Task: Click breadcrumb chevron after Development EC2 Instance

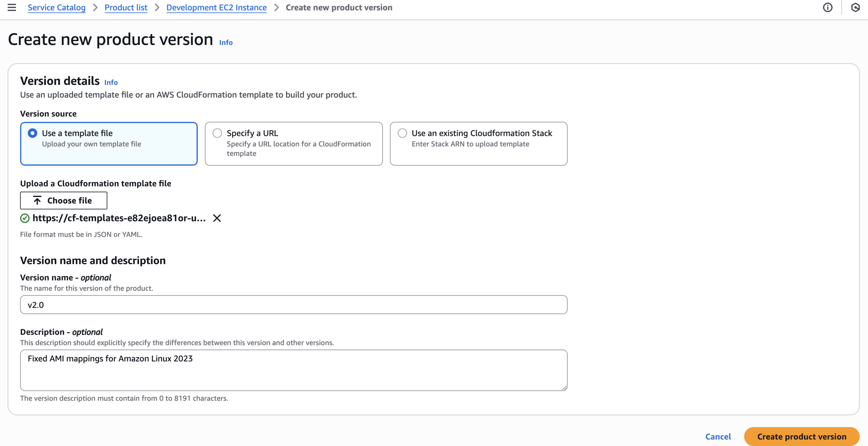Action: 276,7
